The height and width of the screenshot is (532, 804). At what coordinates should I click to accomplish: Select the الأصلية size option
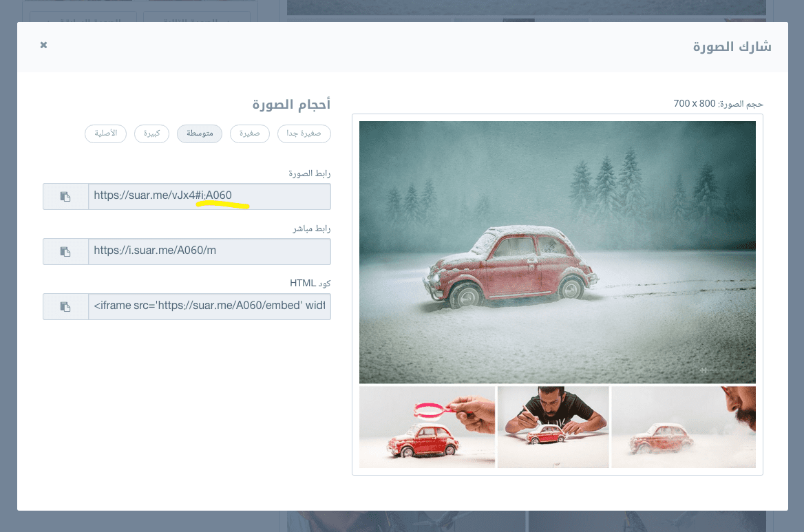tap(105, 134)
